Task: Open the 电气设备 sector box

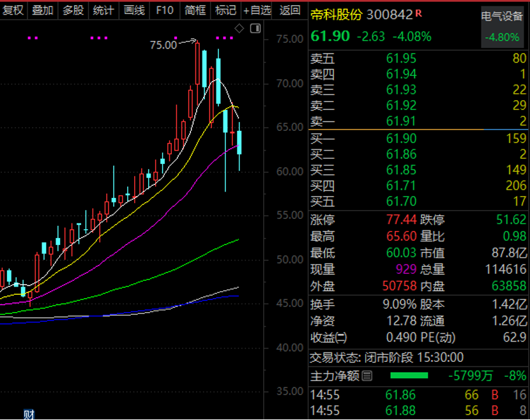Action: [x=502, y=27]
